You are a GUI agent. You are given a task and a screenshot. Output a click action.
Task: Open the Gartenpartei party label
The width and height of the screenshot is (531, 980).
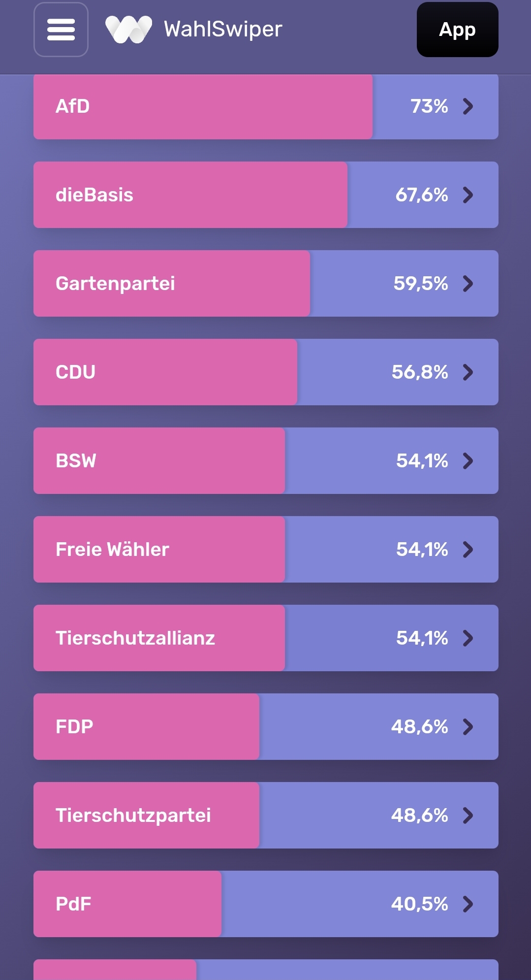point(115,284)
